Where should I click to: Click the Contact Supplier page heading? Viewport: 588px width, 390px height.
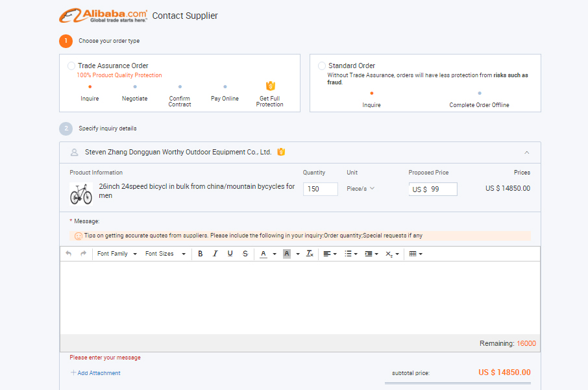coord(185,16)
